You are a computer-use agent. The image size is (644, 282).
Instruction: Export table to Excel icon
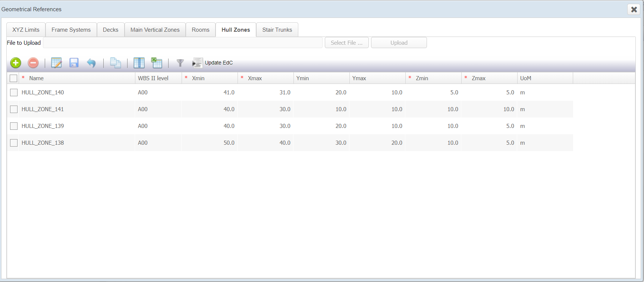point(157,63)
